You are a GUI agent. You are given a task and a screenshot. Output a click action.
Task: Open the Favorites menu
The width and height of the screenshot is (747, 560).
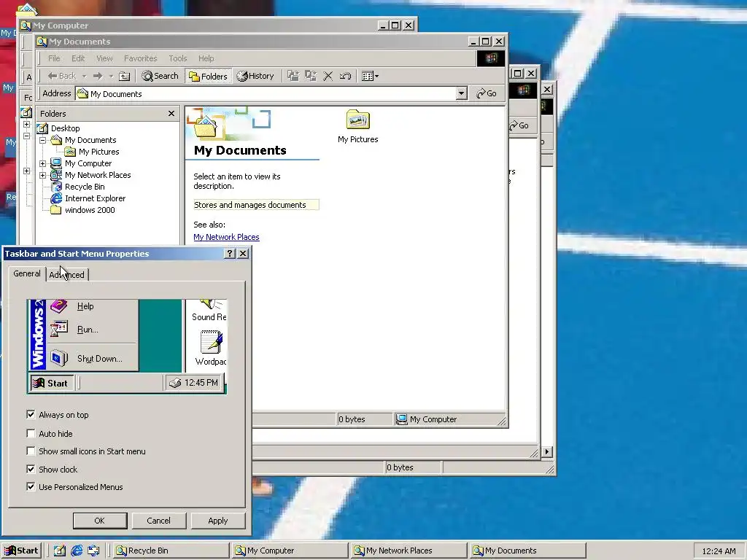coord(141,58)
